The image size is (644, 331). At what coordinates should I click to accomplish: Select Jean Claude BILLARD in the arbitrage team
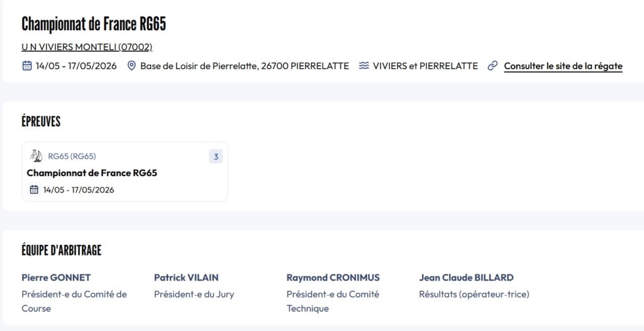(x=466, y=278)
